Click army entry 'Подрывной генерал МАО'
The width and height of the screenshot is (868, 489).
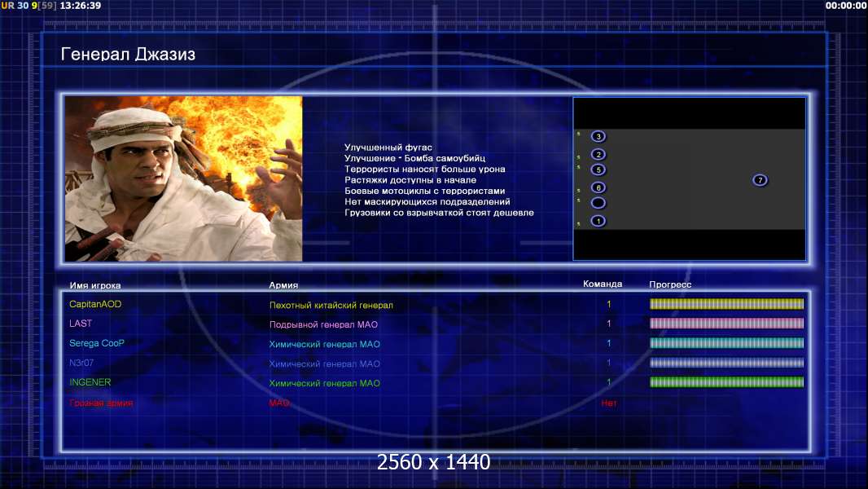pos(323,324)
